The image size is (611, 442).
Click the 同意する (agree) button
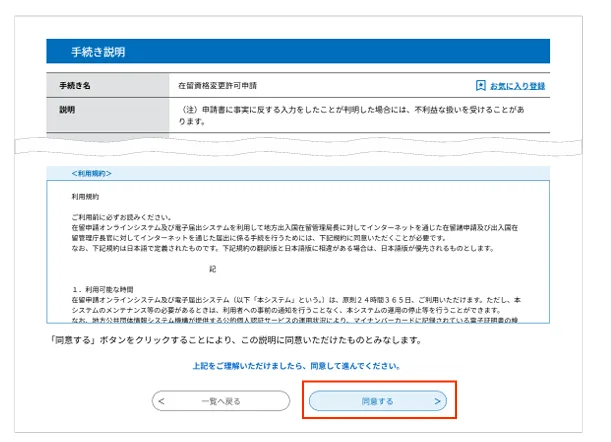[378, 401]
